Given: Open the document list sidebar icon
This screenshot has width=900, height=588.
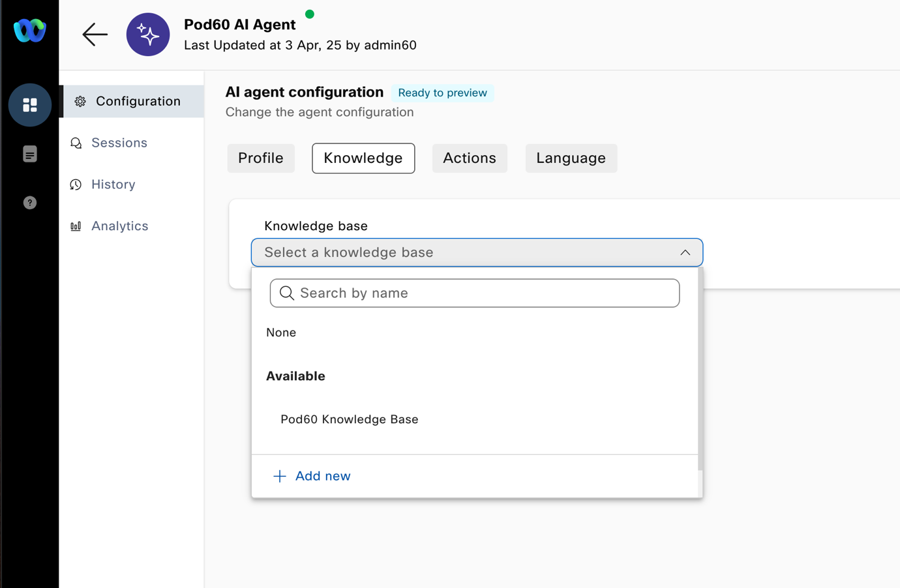Looking at the screenshot, I should (30, 154).
